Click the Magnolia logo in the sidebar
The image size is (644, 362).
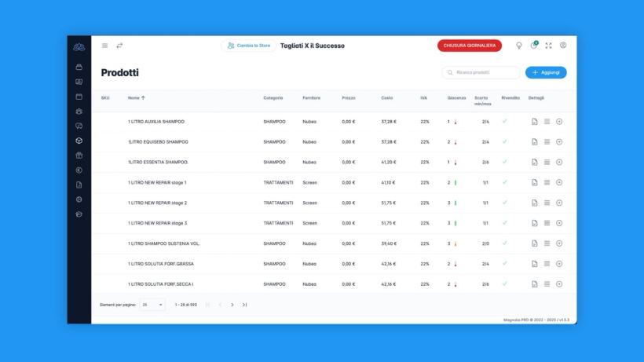(x=79, y=47)
